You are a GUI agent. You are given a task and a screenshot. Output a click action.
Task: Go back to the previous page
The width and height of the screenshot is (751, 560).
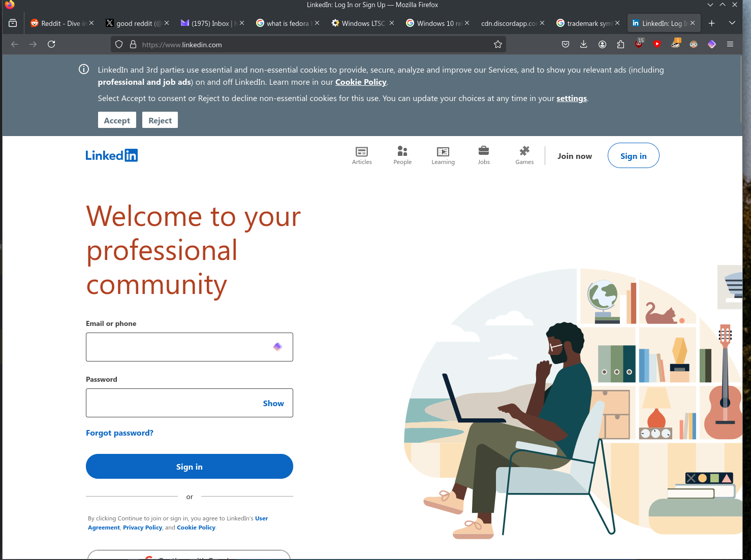(15, 45)
